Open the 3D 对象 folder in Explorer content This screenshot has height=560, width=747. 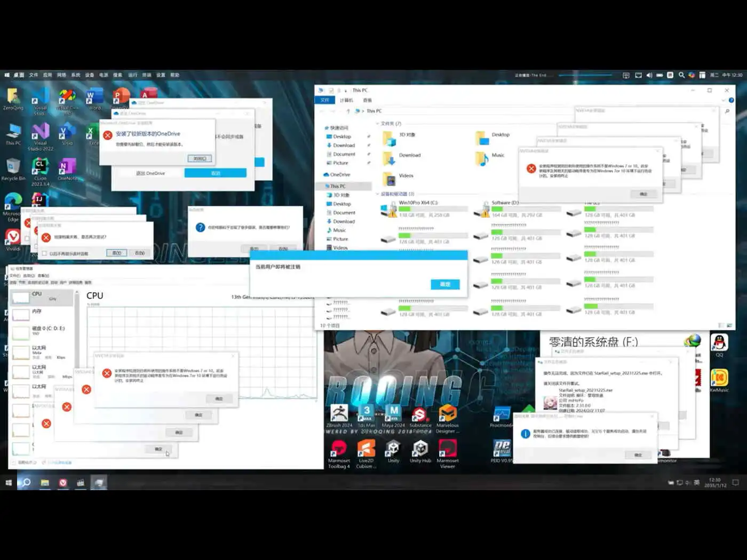coord(400,138)
